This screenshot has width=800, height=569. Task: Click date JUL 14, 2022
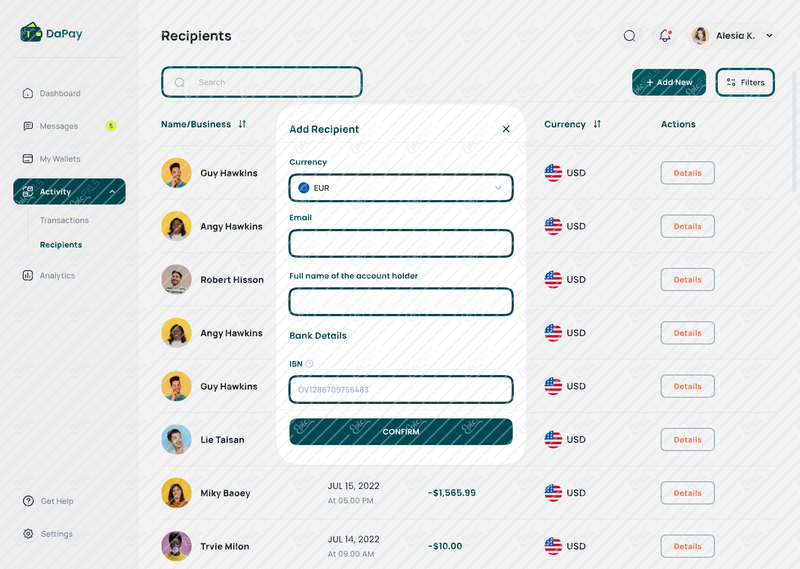353,539
